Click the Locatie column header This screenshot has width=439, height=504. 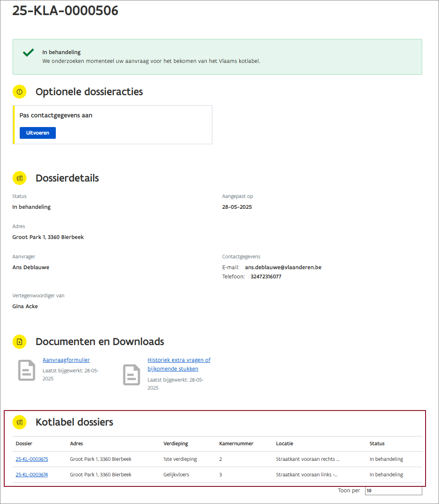(x=285, y=444)
